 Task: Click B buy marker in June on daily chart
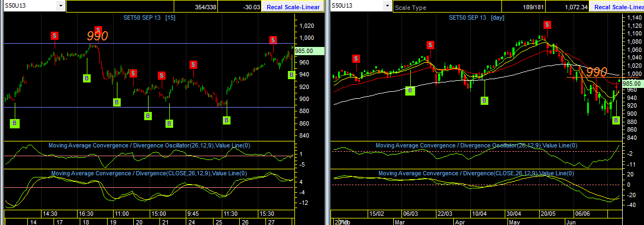tap(616, 120)
